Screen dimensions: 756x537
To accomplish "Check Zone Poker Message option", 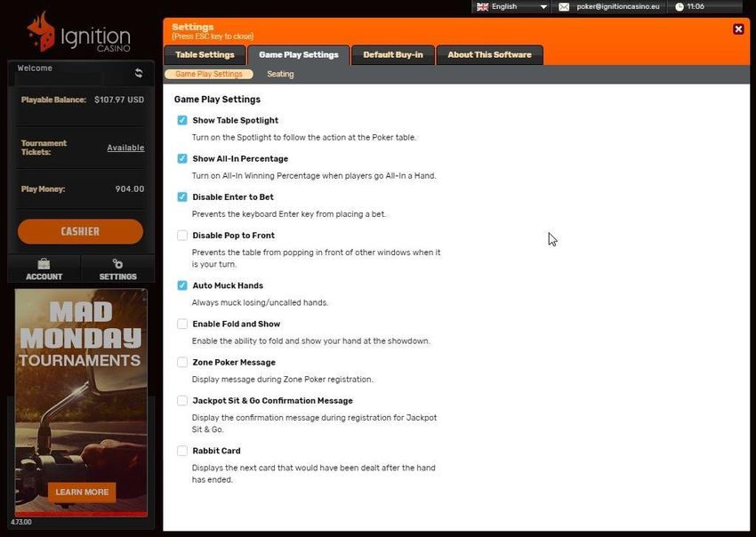I will 182,362.
